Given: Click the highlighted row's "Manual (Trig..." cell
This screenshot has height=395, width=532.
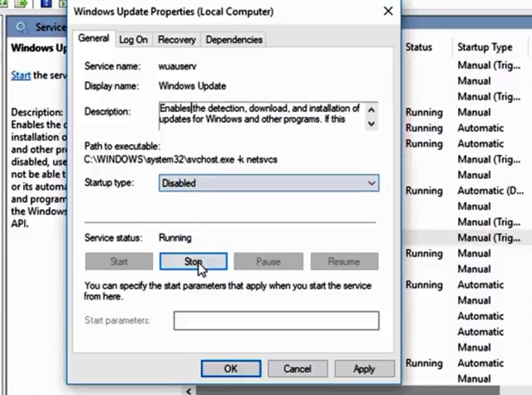Looking at the screenshot, I should click(489, 238).
